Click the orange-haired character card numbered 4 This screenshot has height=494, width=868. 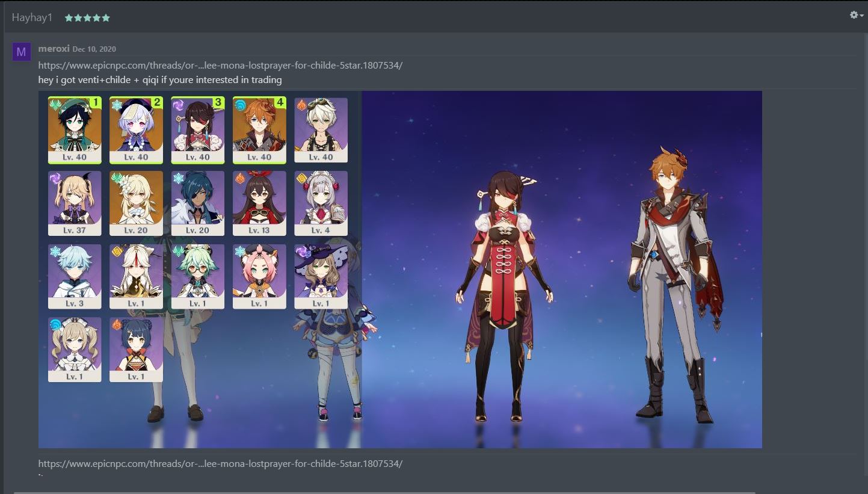coord(259,130)
